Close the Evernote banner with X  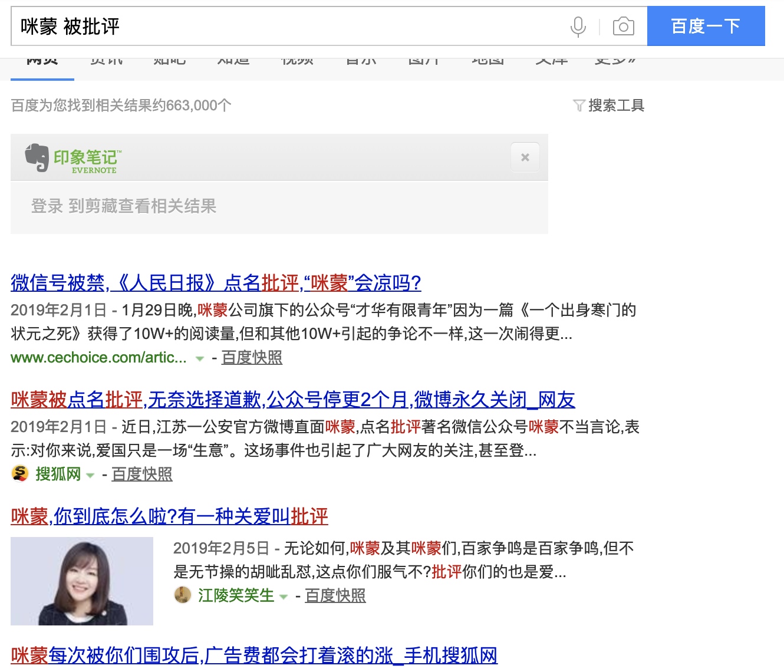pyautogui.click(x=525, y=157)
